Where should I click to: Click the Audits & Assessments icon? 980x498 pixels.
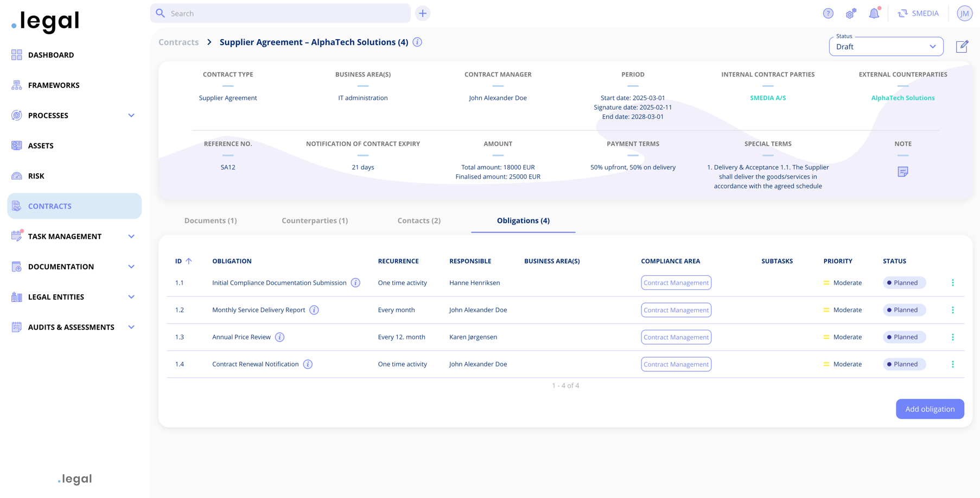17,327
